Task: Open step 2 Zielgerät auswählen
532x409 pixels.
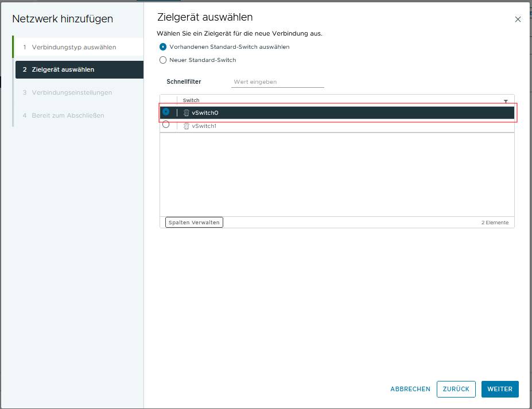Action: tap(79, 69)
